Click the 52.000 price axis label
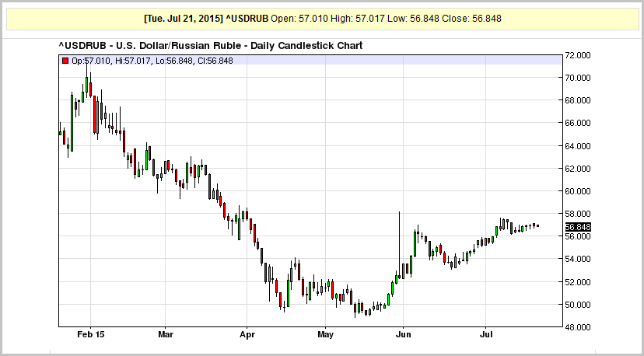 tap(578, 281)
